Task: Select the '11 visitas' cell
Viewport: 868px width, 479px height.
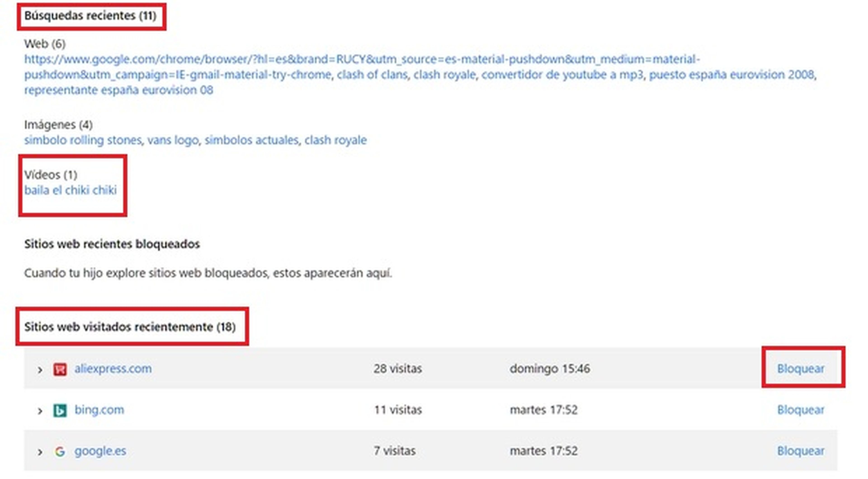Action: pos(398,410)
